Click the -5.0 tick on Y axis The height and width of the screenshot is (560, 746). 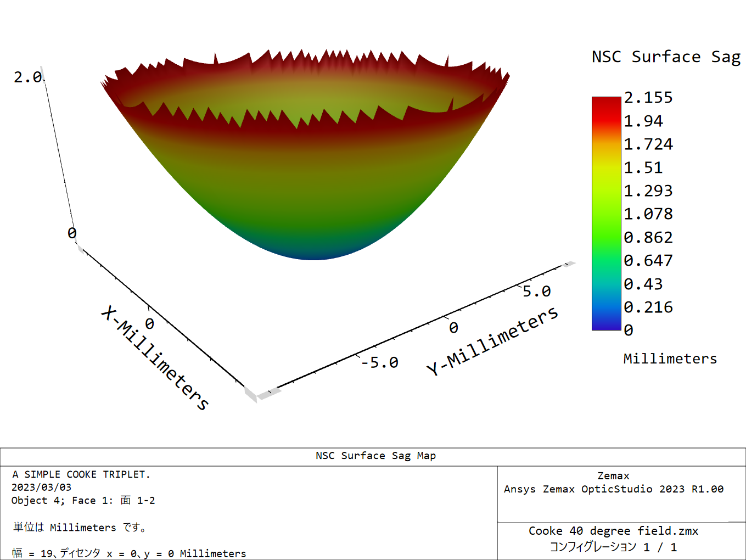coord(380,362)
